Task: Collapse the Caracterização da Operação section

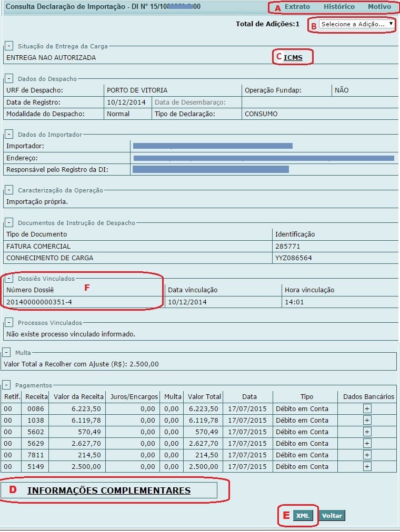Action: [x=9, y=190]
